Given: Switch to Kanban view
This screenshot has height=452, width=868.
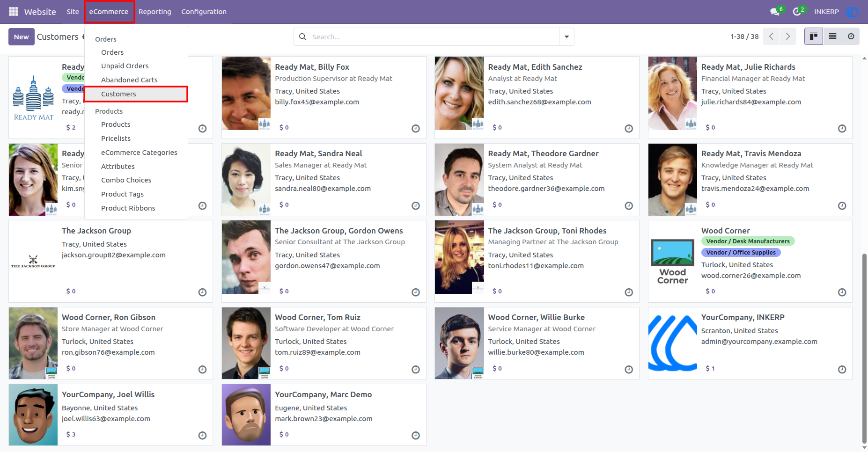Looking at the screenshot, I should [x=814, y=36].
